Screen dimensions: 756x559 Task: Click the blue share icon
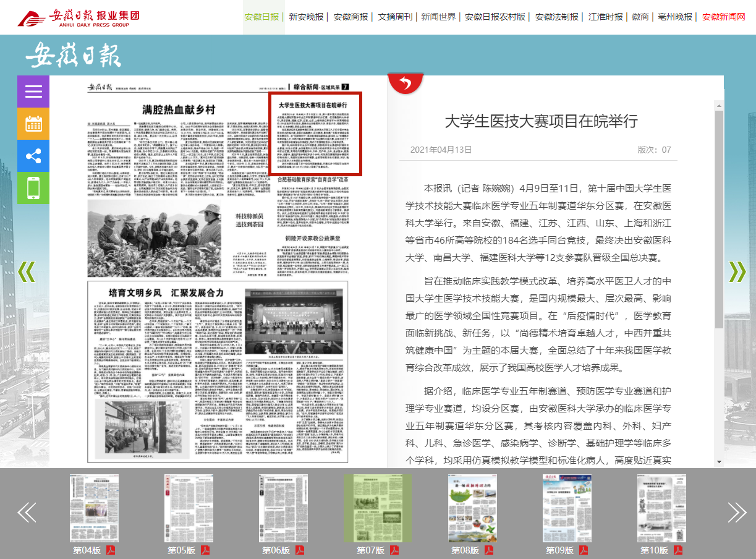click(33, 156)
